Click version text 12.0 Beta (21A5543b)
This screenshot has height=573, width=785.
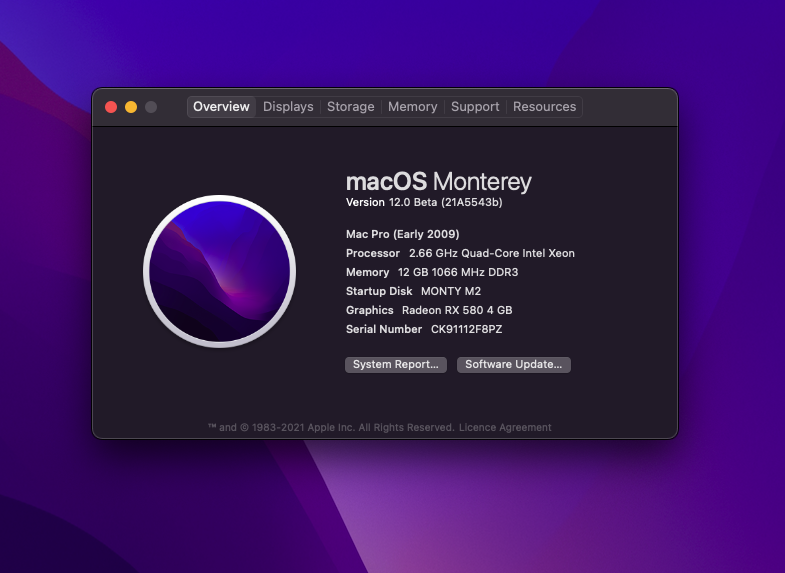446,202
